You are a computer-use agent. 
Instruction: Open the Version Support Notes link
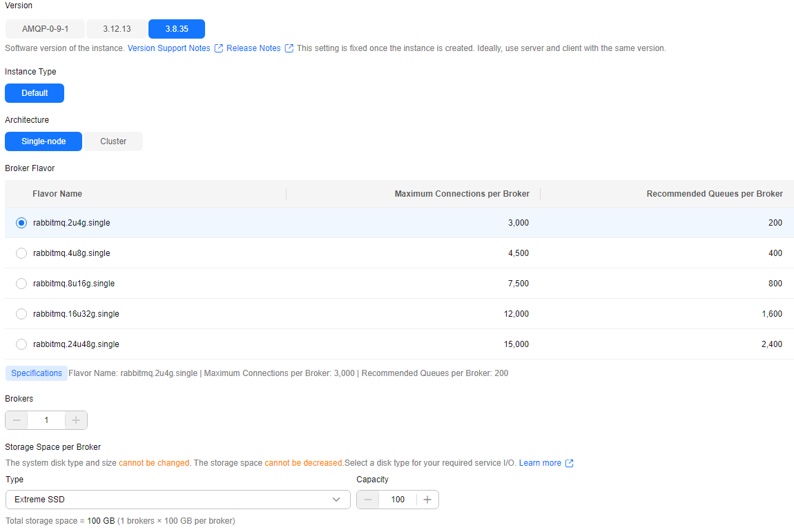(x=168, y=48)
